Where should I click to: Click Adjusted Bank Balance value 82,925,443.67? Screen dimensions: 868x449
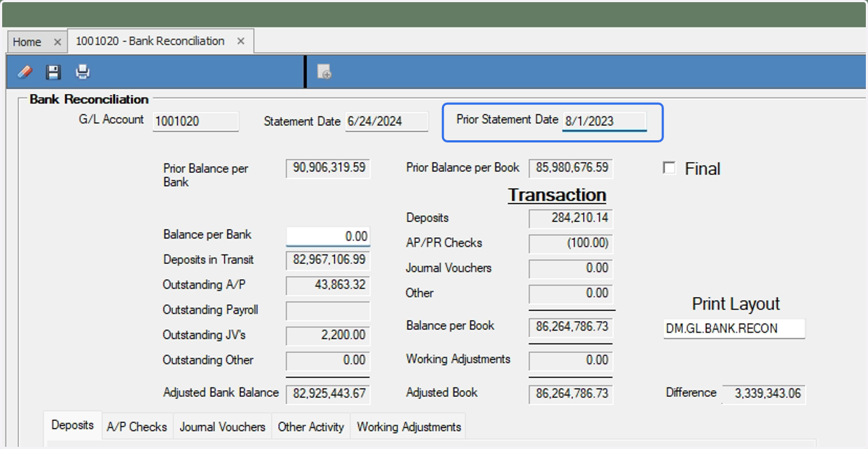click(328, 394)
